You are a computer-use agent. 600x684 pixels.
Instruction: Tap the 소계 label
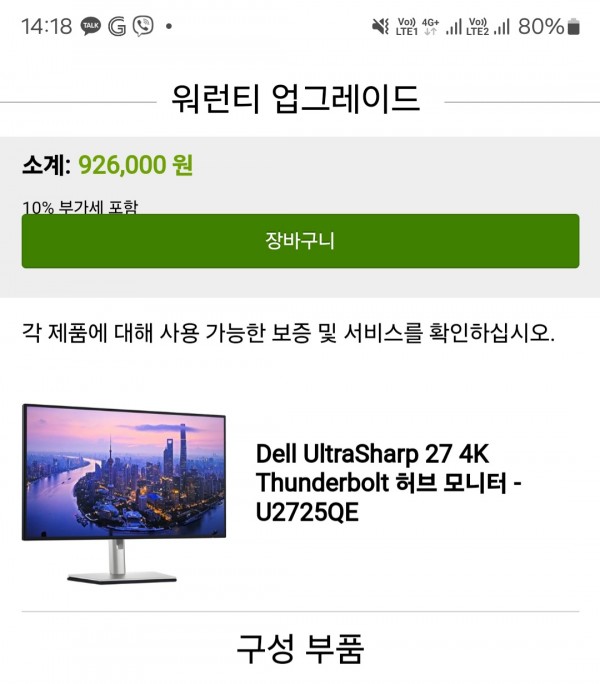[x=46, y=165]
